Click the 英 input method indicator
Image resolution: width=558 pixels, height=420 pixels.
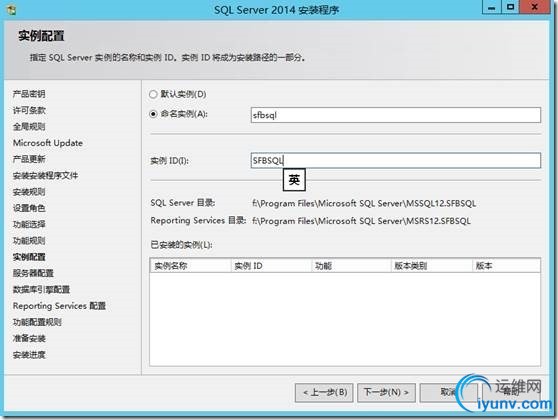pyautogui.click(x=294, y=180)
